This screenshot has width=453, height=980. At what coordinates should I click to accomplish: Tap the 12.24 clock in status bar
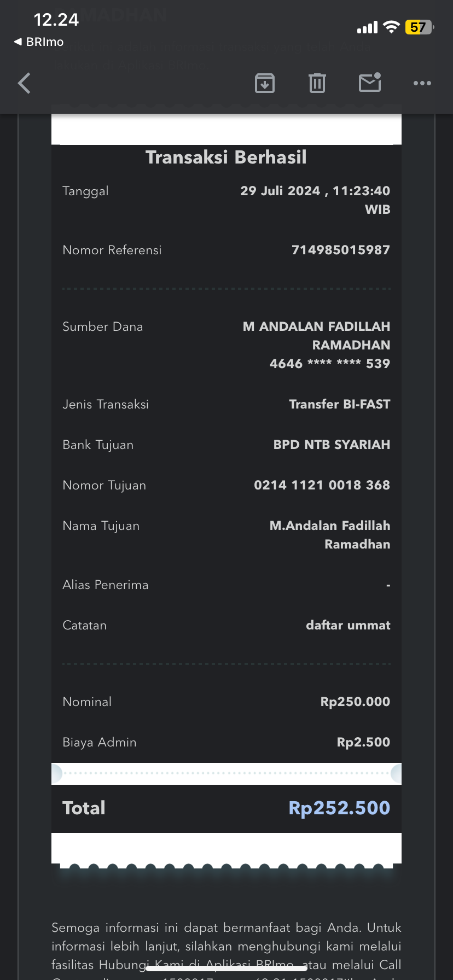pyautogui.click(x=56, y=20)
